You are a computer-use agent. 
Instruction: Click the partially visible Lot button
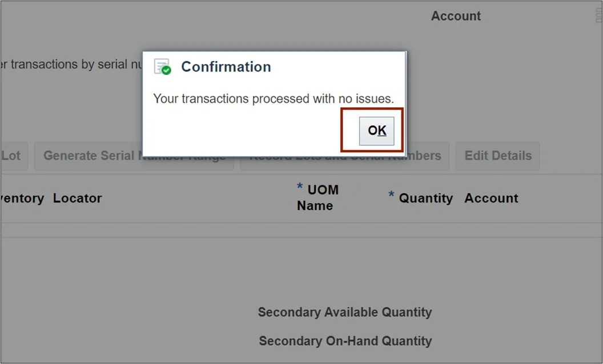point(11,156)
